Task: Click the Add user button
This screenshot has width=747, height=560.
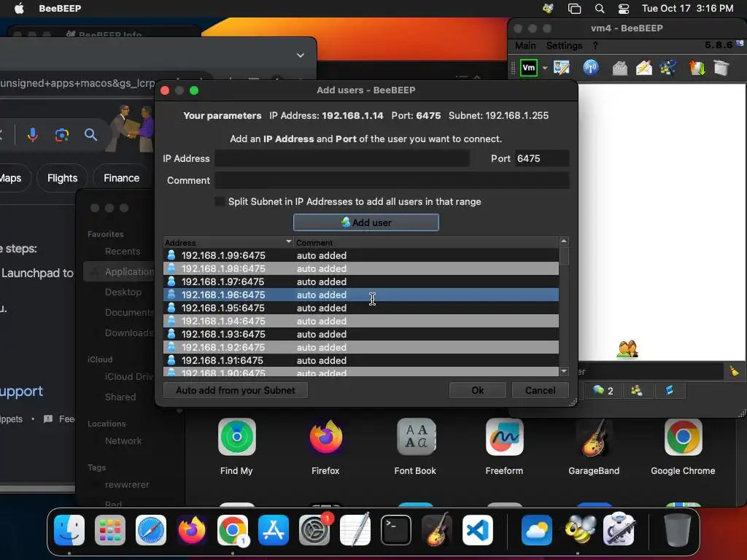Action: coord(366,222)
